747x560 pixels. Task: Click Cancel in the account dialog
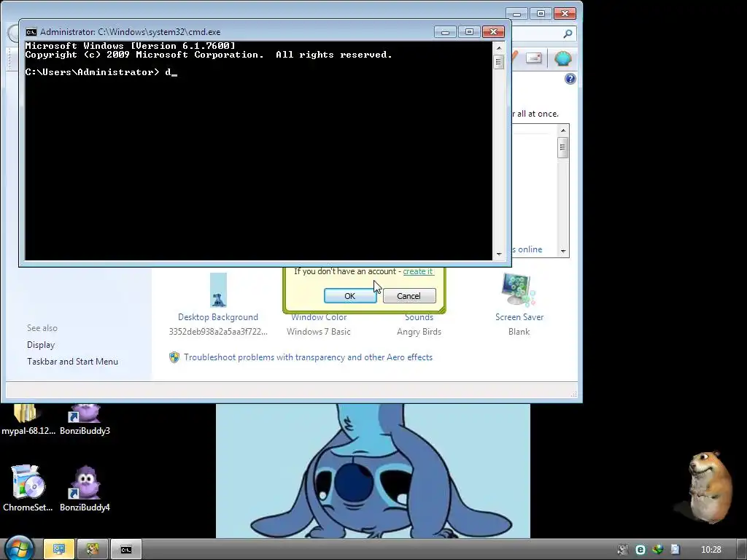click(409, 296)
